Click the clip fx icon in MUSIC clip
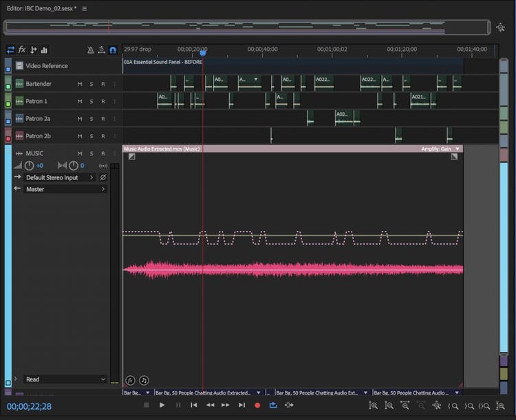 (x=130, y=380)
